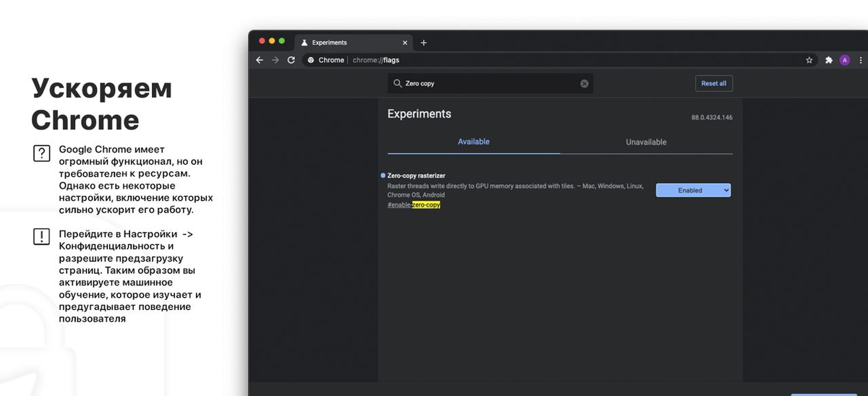Open the Enabled dropdown for Zero-copy rasterizer
The image size is (868, 396).
click(x=694, y=190)
